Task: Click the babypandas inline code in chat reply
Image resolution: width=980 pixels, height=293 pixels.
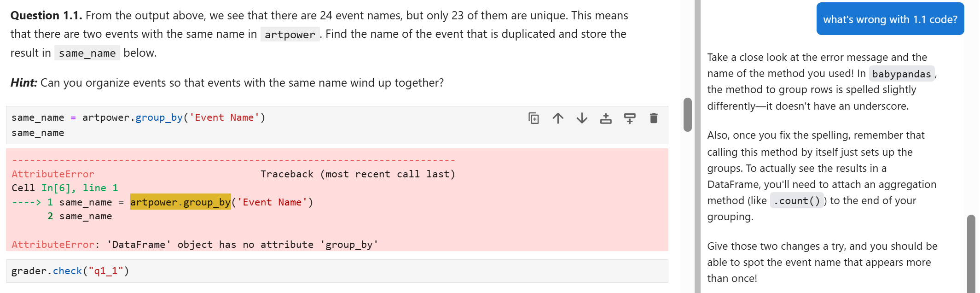Action: pyautogui.click(x=901, y=73)
